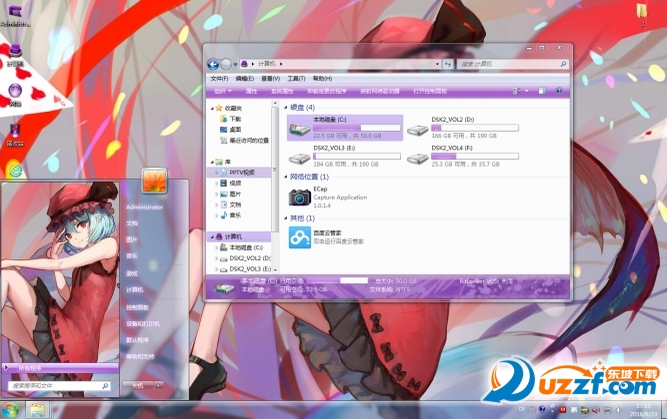Click the 收藏夹 star icon in the sidebar
667x419 pixels.
coord(219,108)
